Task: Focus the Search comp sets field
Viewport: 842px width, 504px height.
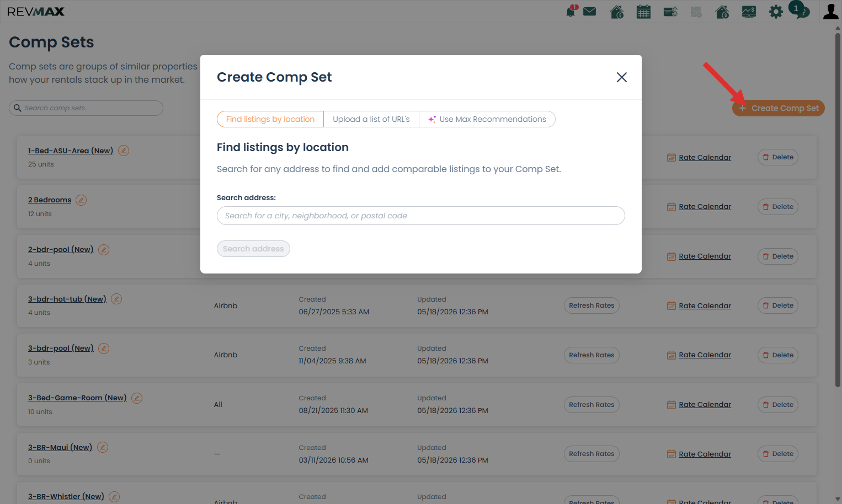Action: coord(86,108)
